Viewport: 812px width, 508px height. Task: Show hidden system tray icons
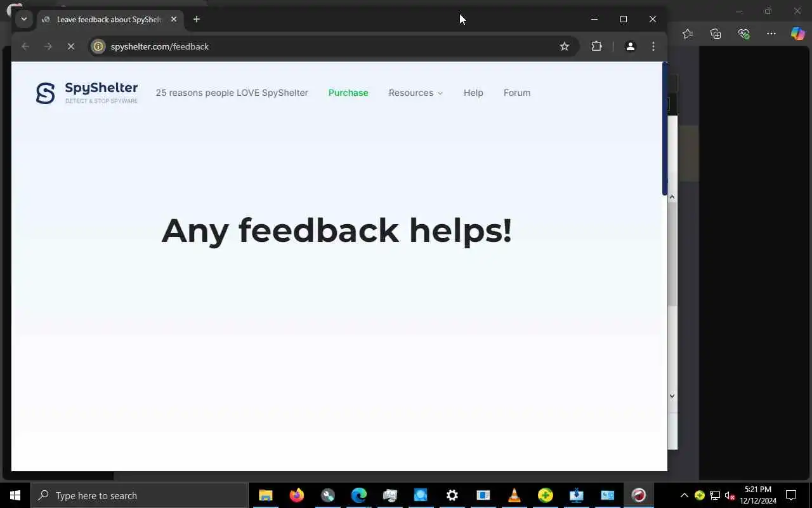coord(684,495)
